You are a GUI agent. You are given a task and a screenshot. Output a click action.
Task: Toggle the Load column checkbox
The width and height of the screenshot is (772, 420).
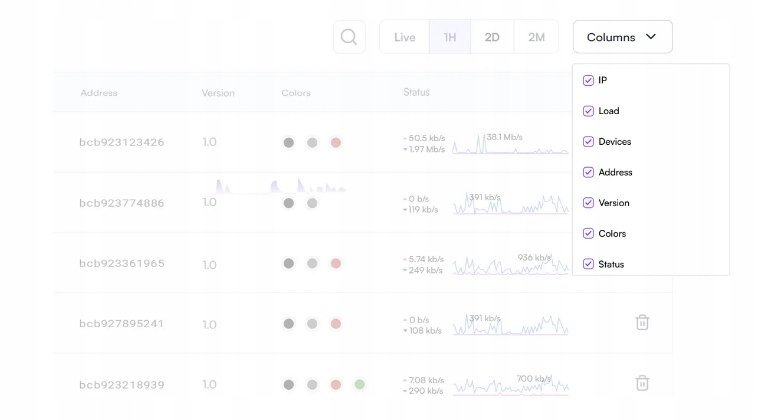click(x=588, y=111)
